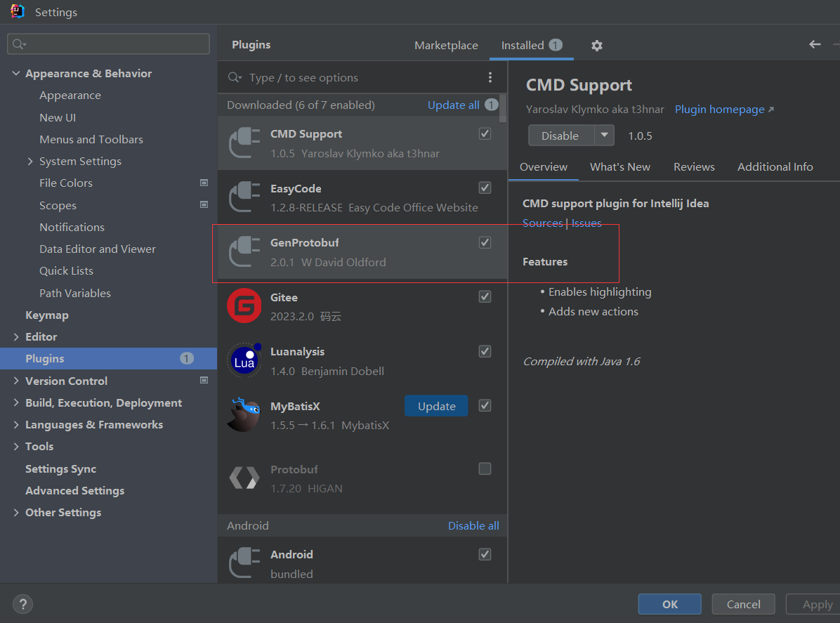Open the What's New tab
Screen dimensions: 840x623
[x=620, y=167]
